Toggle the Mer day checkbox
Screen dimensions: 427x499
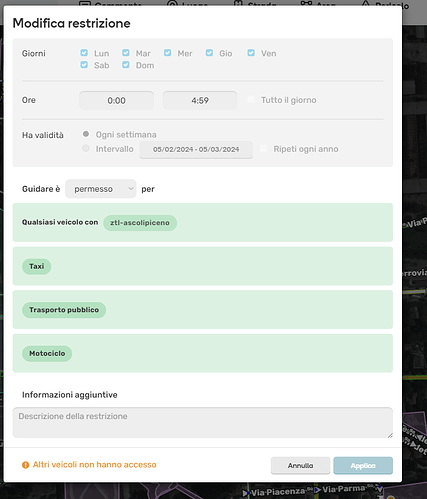pyautogui.click(x=168, y=53)
